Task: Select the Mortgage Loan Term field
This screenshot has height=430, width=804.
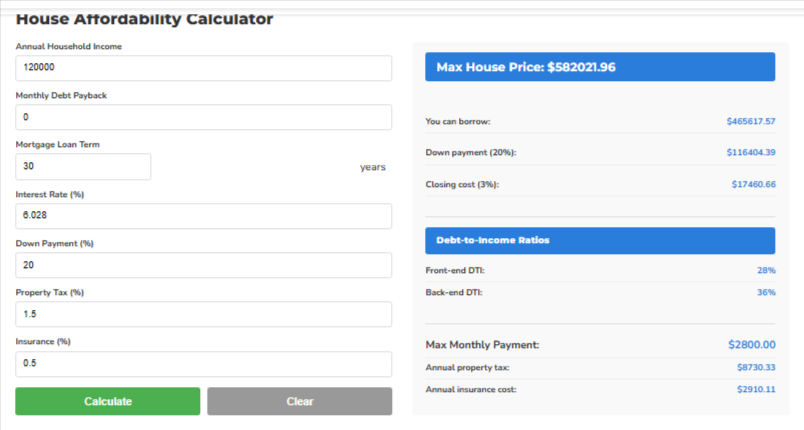Action: click(83, 166)
